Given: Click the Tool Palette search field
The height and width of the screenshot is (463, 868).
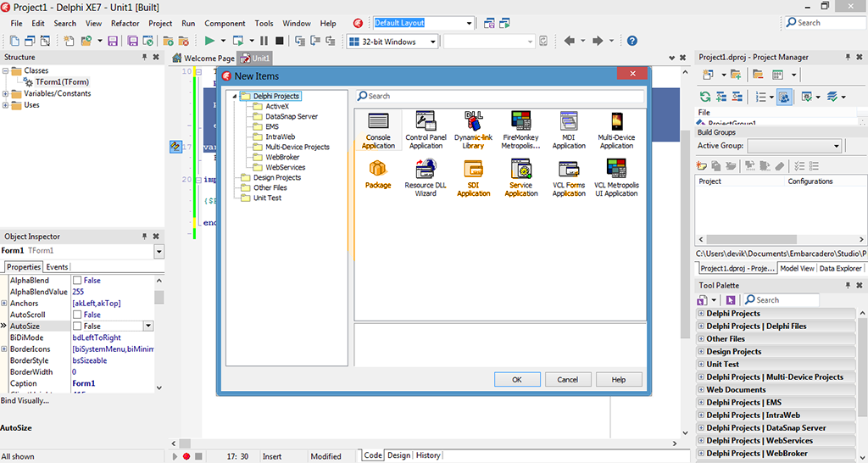Looking at the screenshot, I should (x=781, y=300).
